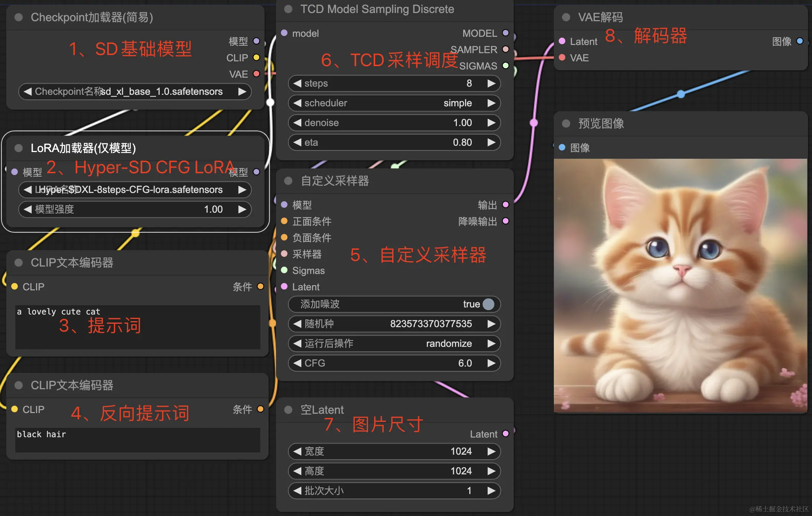Click the CLIP output port on Checkpoint加载器

(257, 58)
